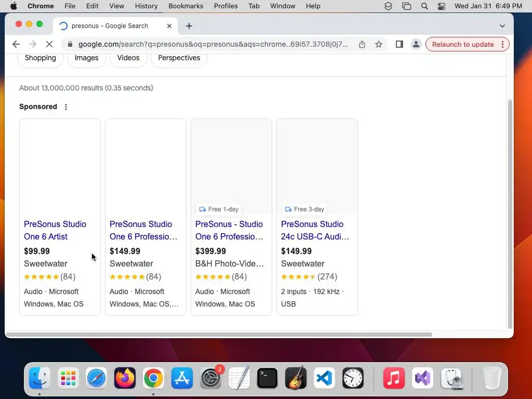Click Relaunch to update button
Image resolution: width=532 pixels, height=399 pixels.
463,45
